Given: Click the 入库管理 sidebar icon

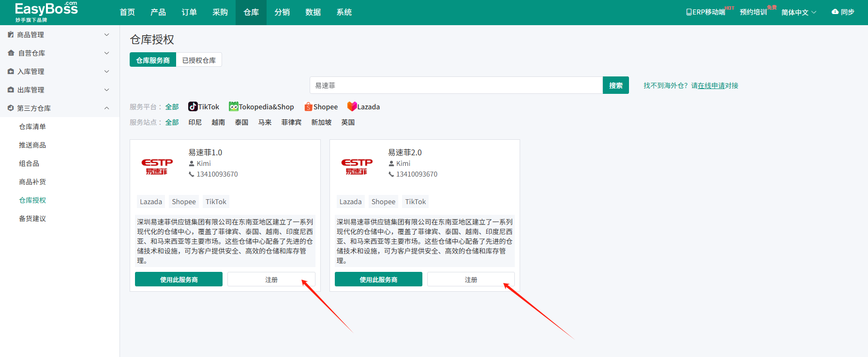Looking at the screenshot, I should point(11,72).
